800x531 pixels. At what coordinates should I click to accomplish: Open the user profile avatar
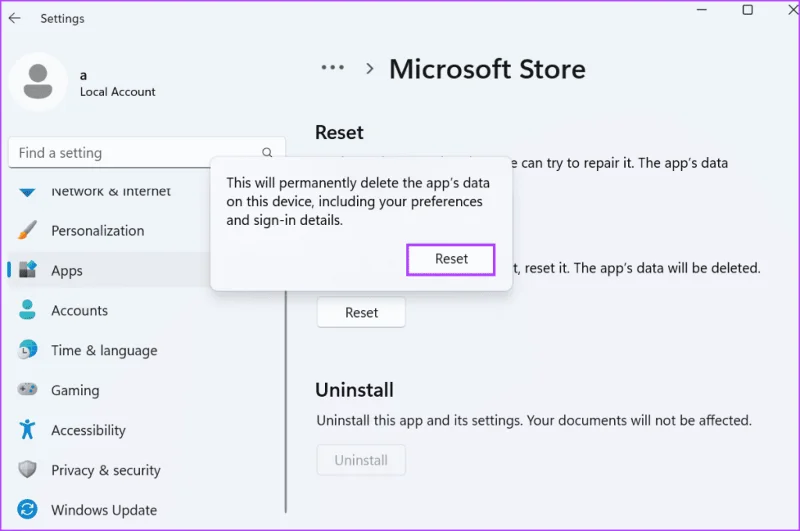[38, 82]
